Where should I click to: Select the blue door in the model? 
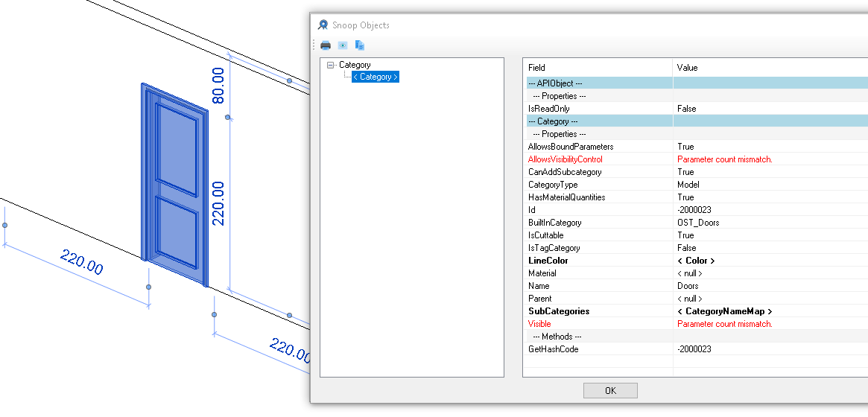pos(176,182)
